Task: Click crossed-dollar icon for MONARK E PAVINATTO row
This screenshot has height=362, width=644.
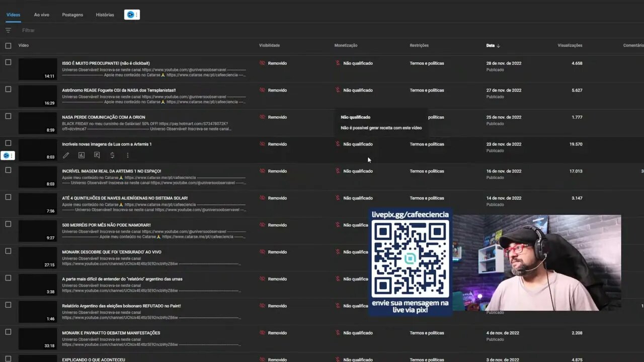Action: point(338,333)
